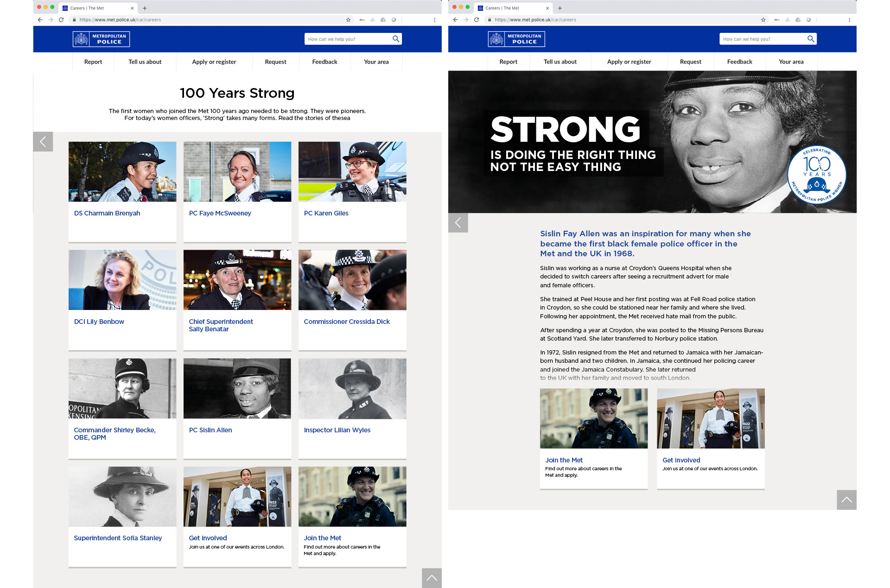
Task: Open Get involved link in right window
Action: click(681, 460)
